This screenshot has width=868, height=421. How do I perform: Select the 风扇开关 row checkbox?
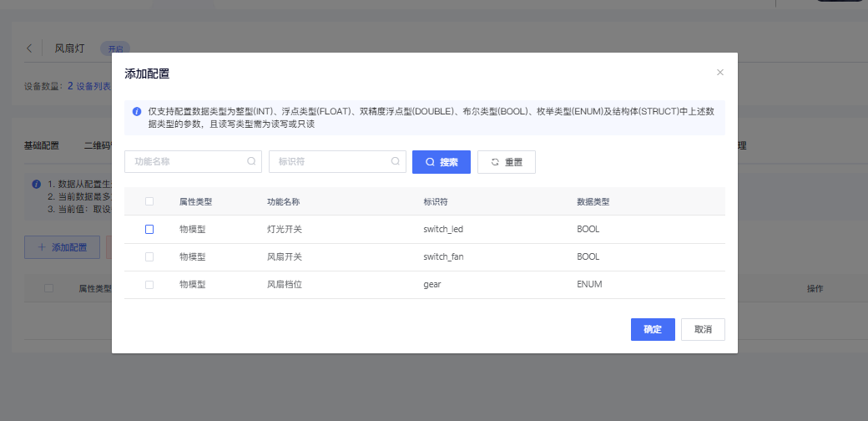tap(149, 256)
